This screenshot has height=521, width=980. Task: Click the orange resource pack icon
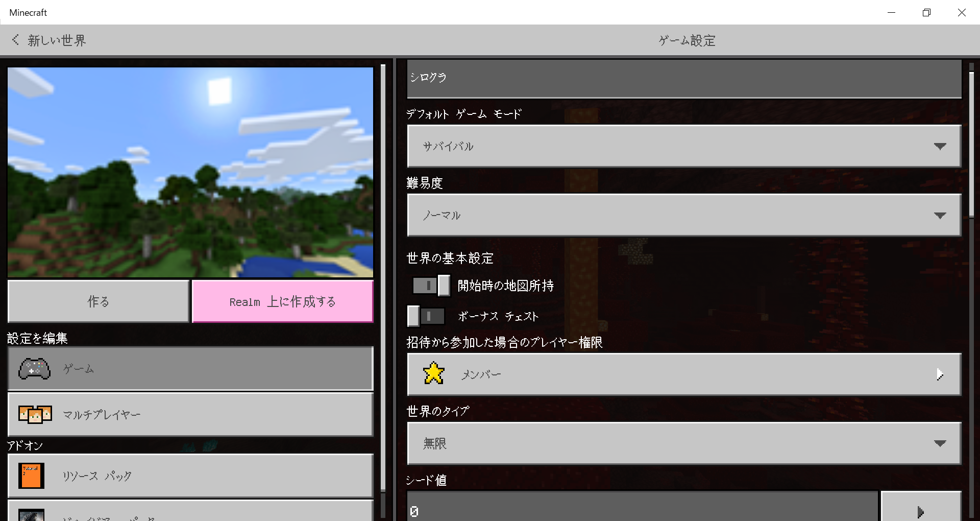coord(31,476)
